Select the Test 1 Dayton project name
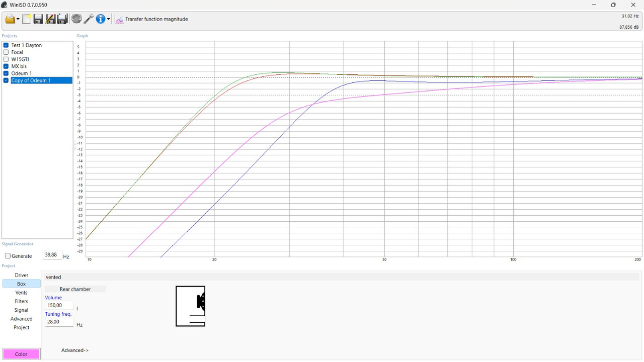This screenshot has height=362, width=644. point(27,45)
